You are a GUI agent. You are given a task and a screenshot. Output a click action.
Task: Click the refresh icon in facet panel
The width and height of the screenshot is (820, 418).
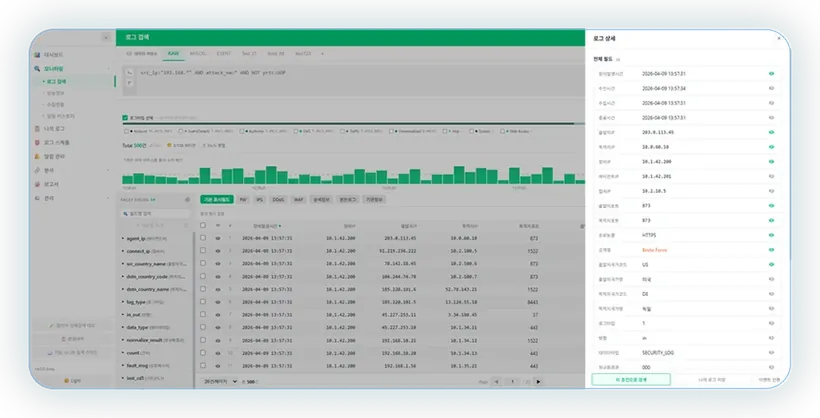186,225
